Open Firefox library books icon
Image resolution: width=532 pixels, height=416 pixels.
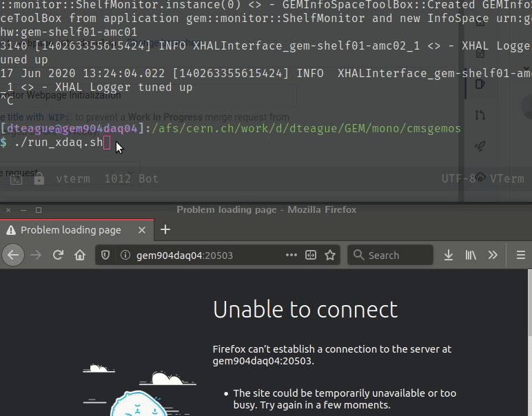471,255
